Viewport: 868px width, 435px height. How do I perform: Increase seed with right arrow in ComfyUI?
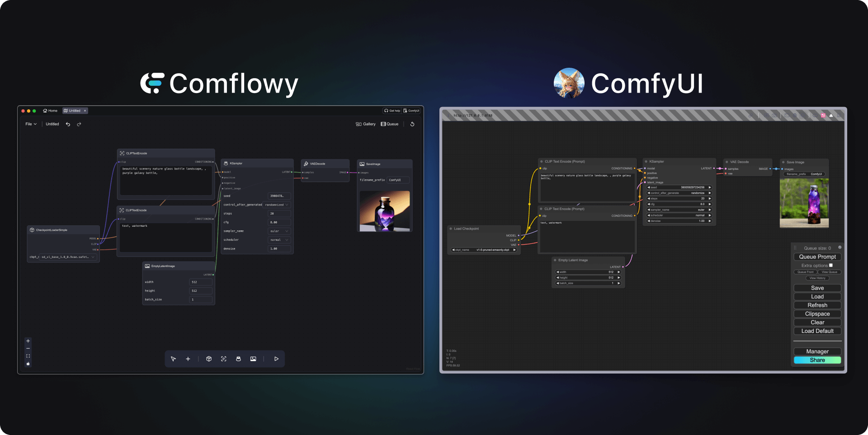[710, 187]
